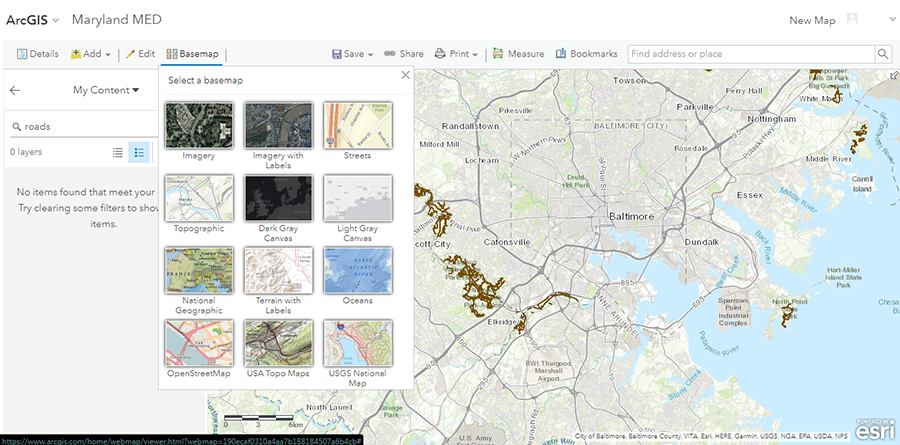This screenshot has height=445, width=900.
Task: Click the Esri logo on the map
Action: pos(875,428)
